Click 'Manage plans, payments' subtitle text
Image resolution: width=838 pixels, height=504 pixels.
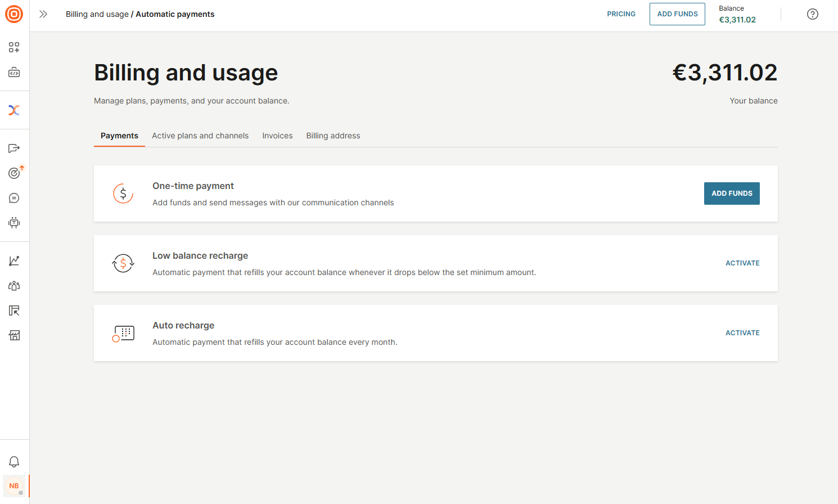point(192,101)
